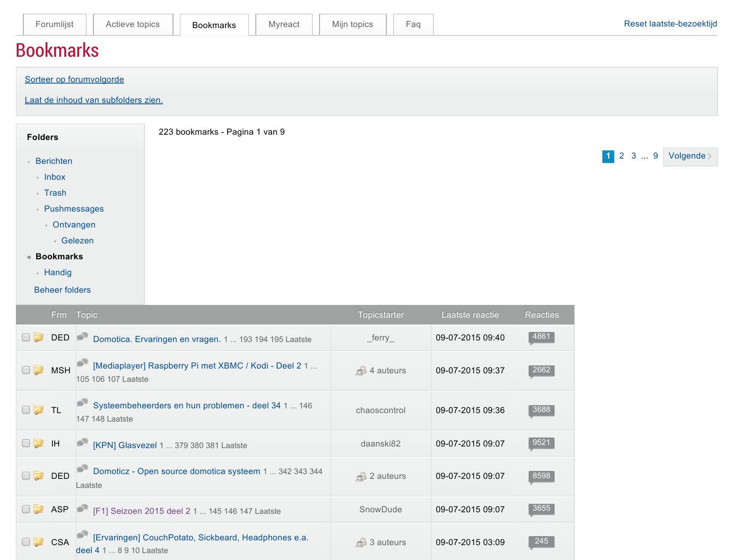743x560 pixels.
Task: Click the Sorteer op forumvolgorde link
Action: coord(74,80)
